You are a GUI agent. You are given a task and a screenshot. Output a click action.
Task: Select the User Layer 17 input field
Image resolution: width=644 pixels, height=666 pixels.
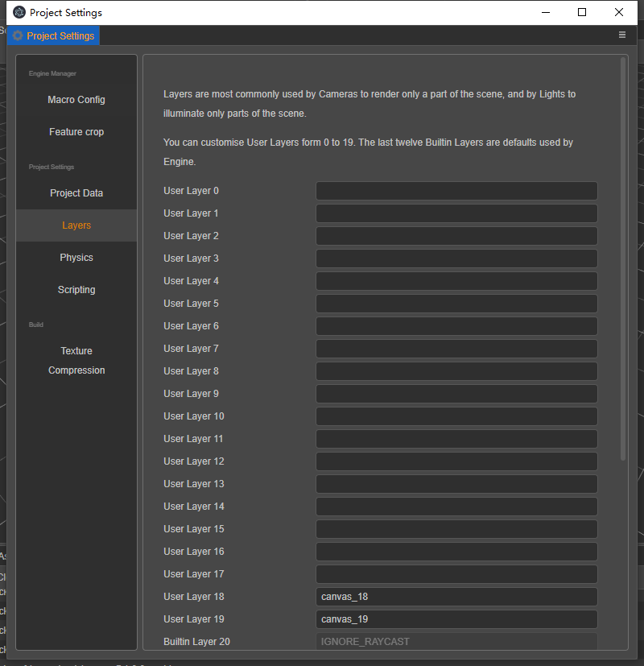456,574
